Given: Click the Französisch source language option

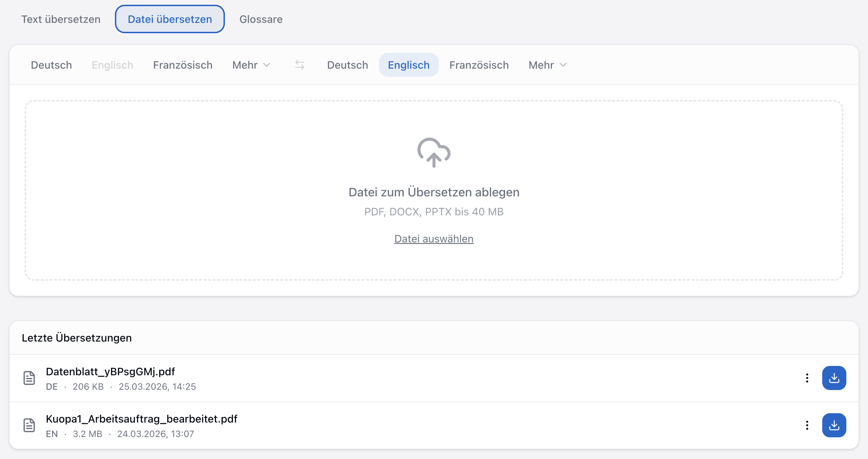Looking at the screenshot, I should [x=182, y=65].
